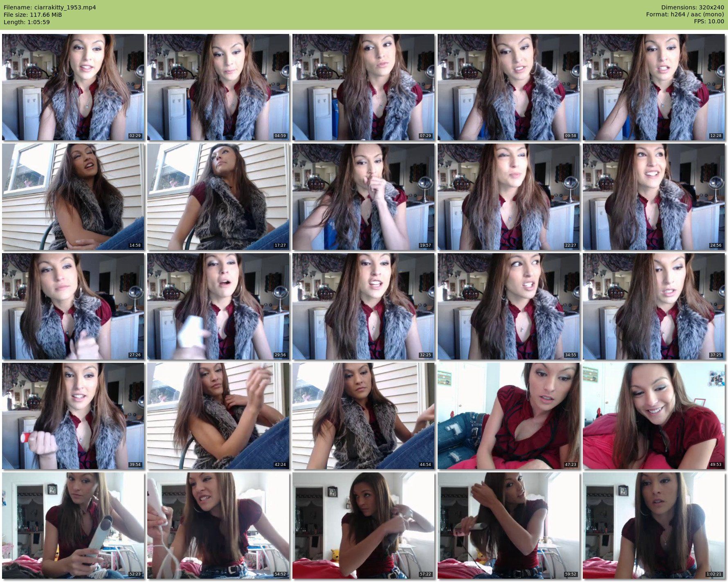Click the thumbnail timestamped 39:54
Viewport: 728px width, 582px height.
(x=73, y=416)
